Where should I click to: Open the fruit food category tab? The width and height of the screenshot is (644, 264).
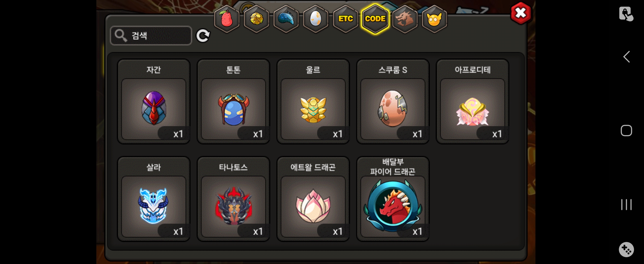click(227, 19)
